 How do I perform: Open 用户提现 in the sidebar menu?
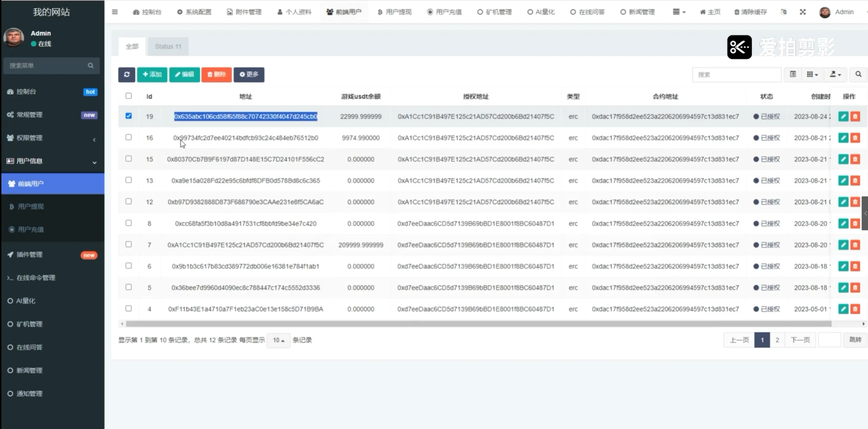[30, 206]
